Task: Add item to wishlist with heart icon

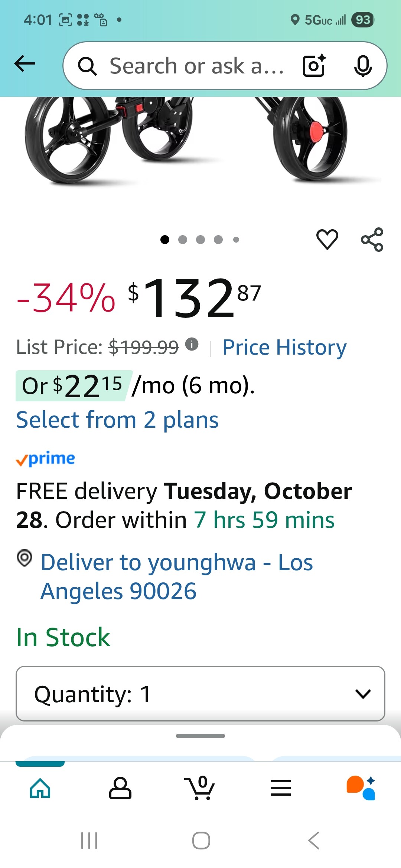Action: point(327,239)
